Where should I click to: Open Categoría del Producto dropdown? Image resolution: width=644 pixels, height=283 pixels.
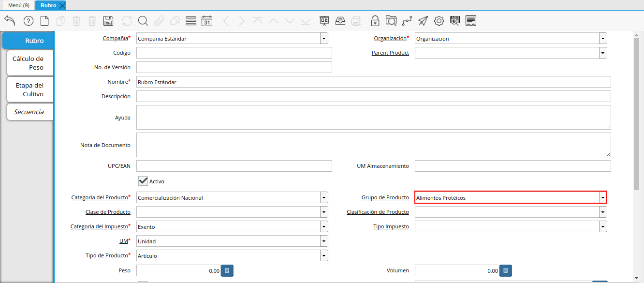[324, 198]
